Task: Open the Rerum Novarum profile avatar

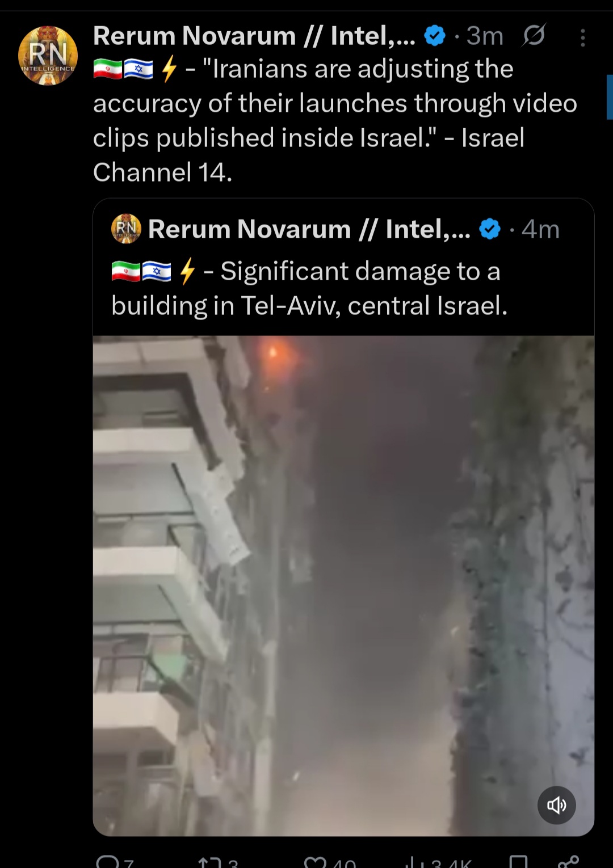Action: 48,56
